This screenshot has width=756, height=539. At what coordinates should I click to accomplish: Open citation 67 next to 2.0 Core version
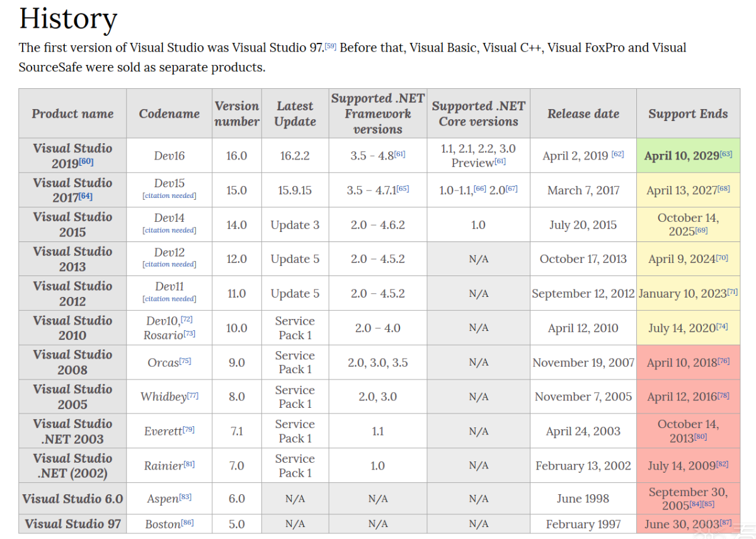[x=512, y=188]
